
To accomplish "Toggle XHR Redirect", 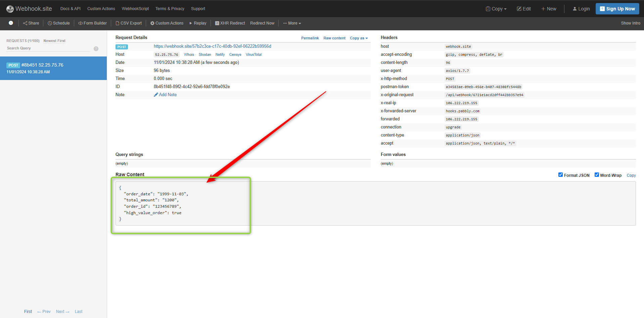I will point(230,23).
